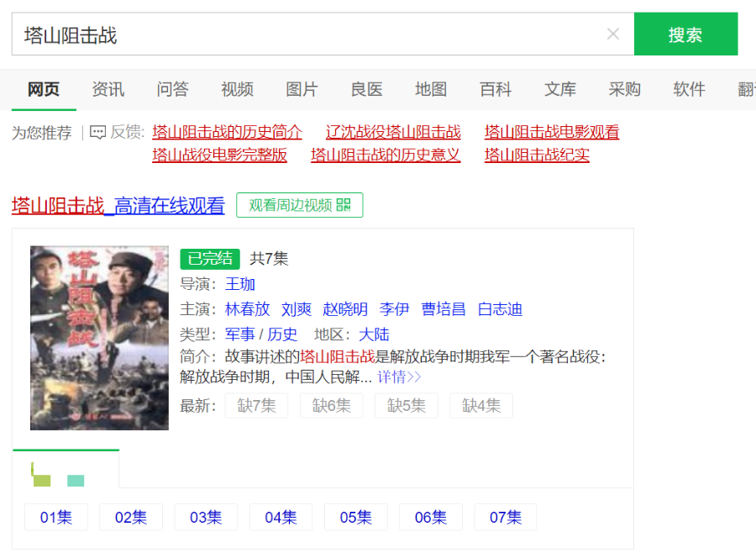Click the source logo tab above episodes
The width and height of the screenshot is (756, 558).
pos(66,471)
